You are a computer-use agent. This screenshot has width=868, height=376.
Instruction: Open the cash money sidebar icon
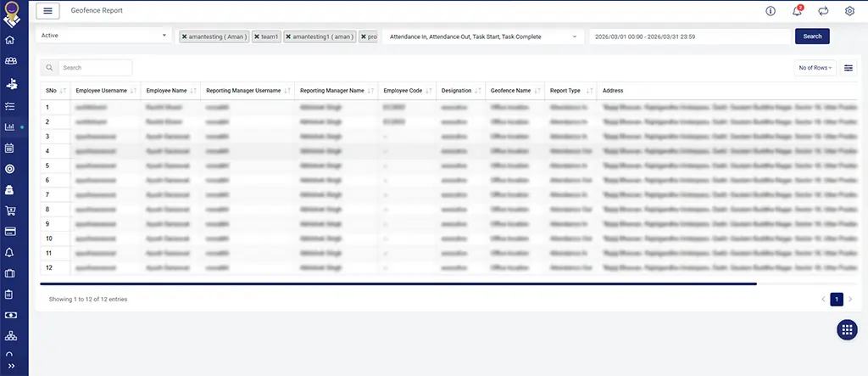coord(9,315)
